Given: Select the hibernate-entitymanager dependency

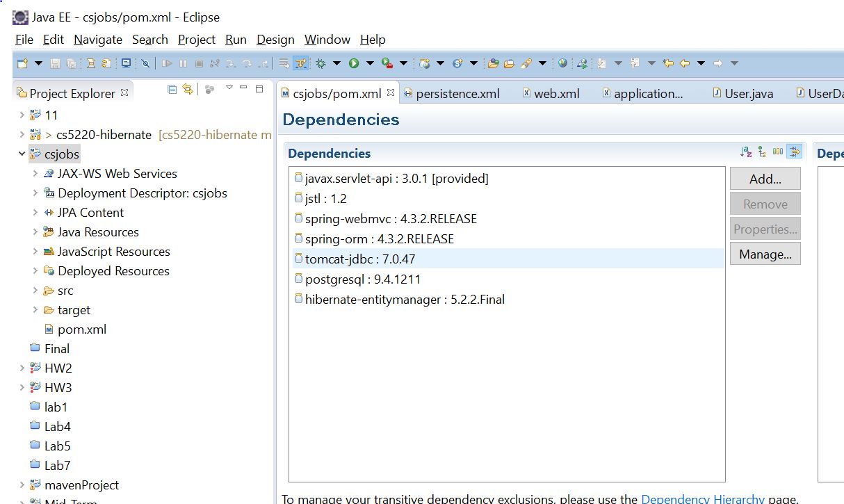Looking at the screenshot, I should coord(405,300).
